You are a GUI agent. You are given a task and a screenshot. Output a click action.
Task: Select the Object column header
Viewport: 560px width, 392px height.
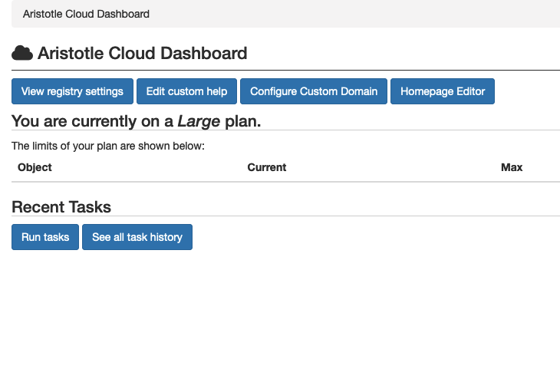point(35,167)
